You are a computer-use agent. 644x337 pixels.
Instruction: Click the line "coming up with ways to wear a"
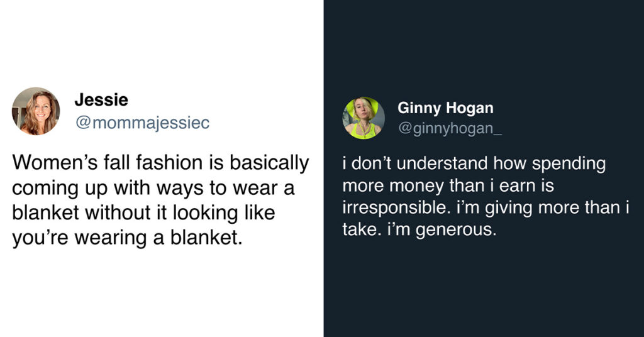(x=153, y=188)
